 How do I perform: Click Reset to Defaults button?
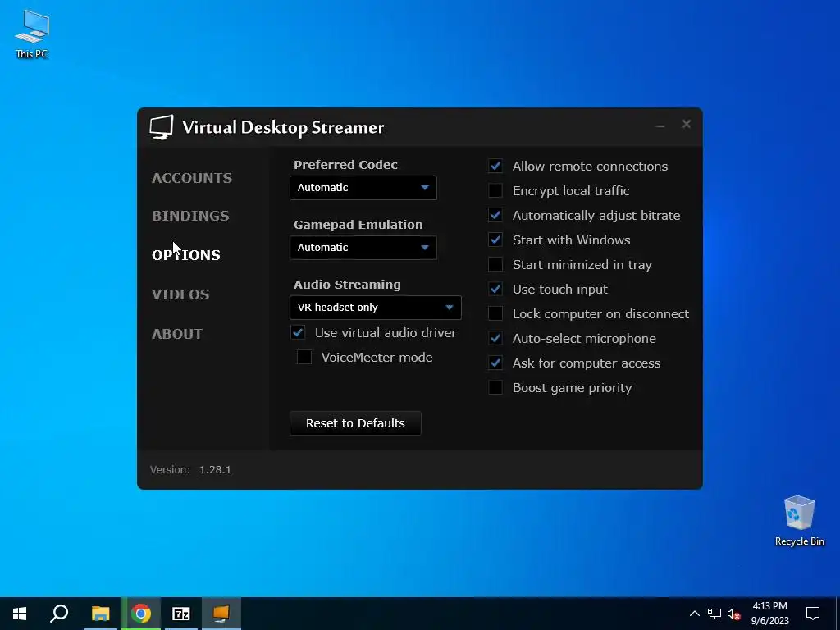(x=355, y=423)
